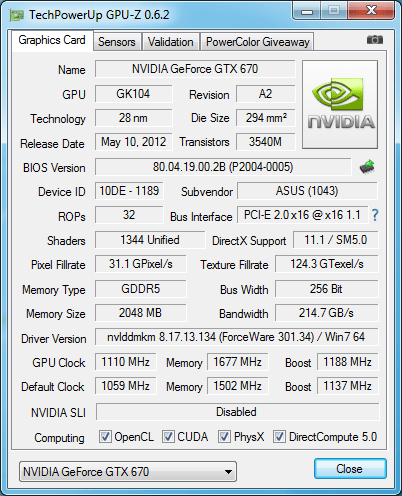Click the NVIDIA logo image
This screenshot has width=402, height=496.
[x=340, y=104]
